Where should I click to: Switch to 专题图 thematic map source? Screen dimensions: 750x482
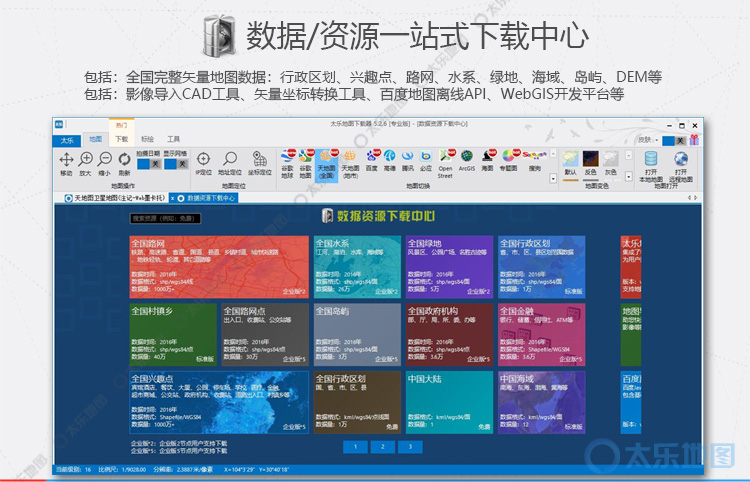point(508,161)
